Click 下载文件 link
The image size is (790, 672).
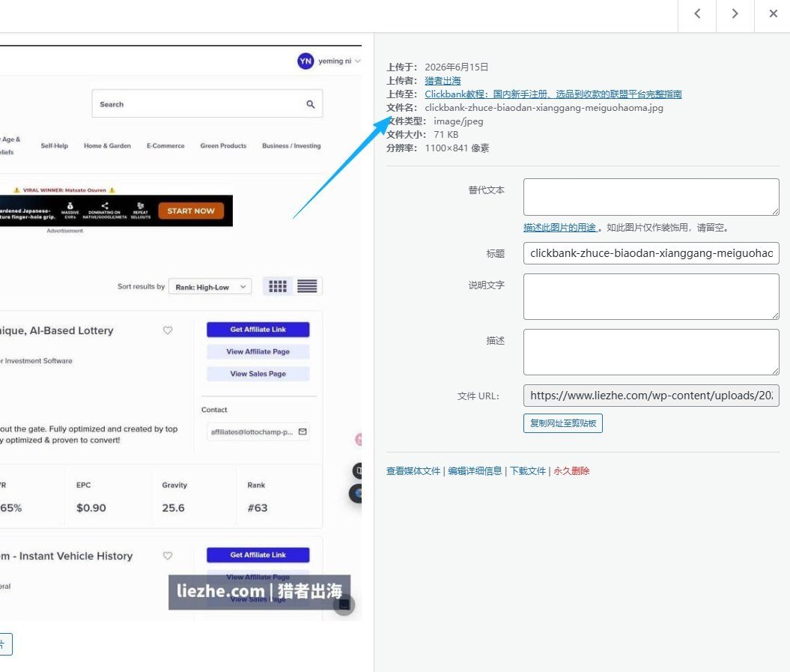click(527, 471)
